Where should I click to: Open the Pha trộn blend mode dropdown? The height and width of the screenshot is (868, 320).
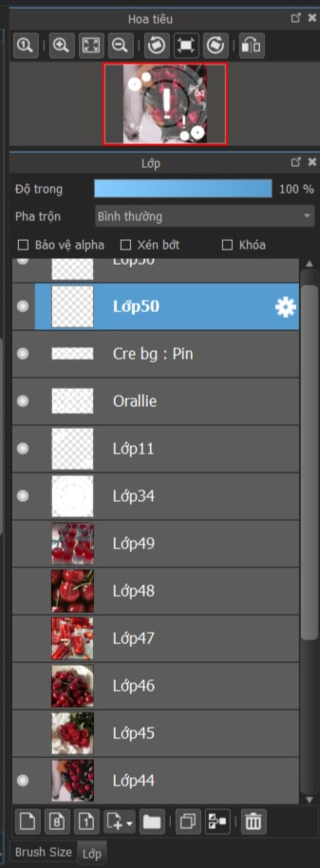pos(205,216)
